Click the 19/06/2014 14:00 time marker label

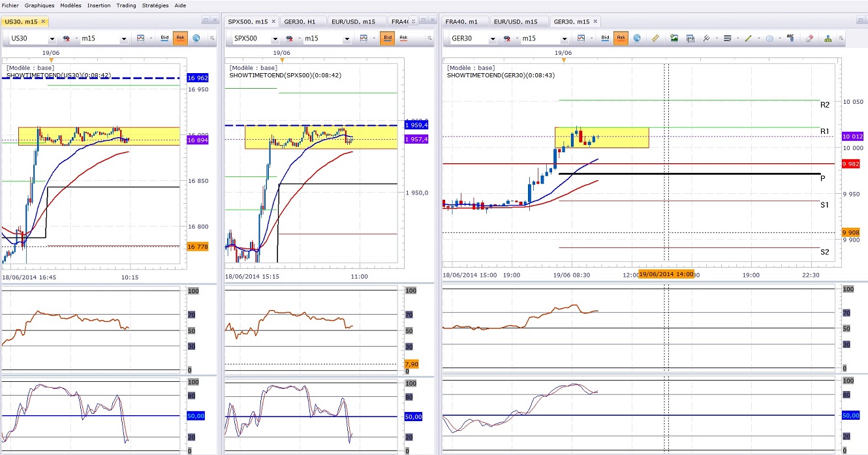pyautogui.click(x=666, y=275)
